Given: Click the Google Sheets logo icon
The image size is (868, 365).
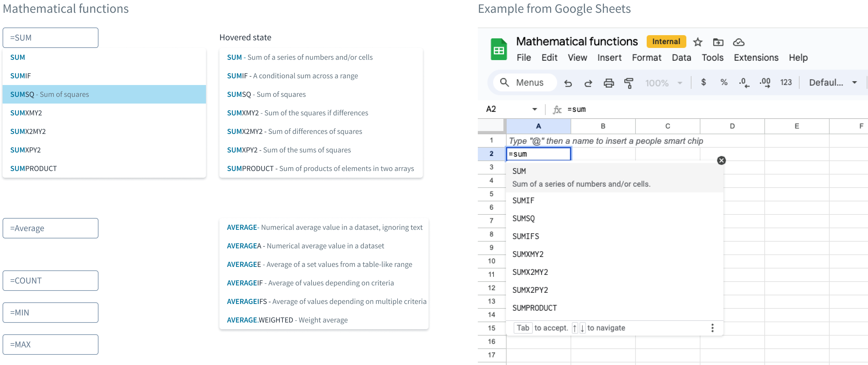Looking at the screenshot, I should pyautogui.click(x=499, y=49).
